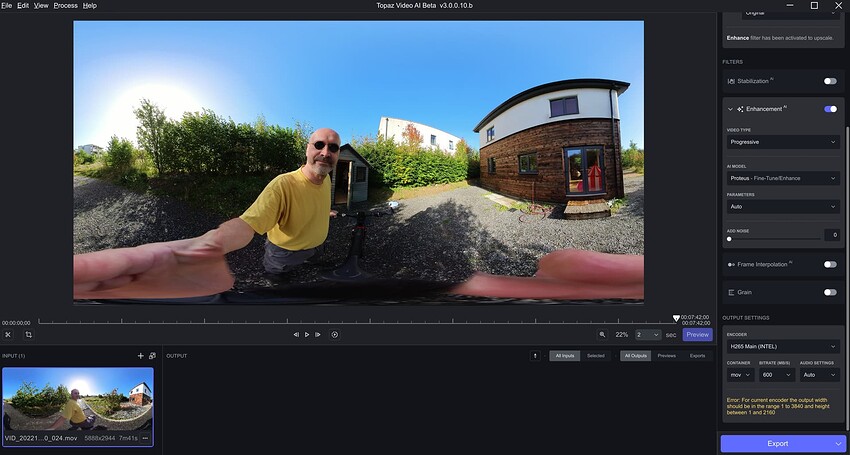This screenshot has height=455, width=850.
Task: Turn off the Enhancement toggle
Action: [830, 108]
